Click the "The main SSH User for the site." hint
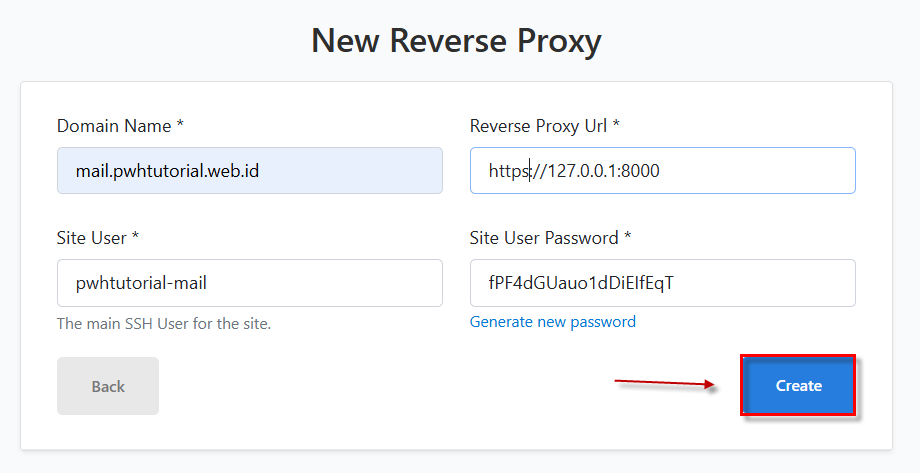920x473 pixels. pyautogui.click(x=164, y=323)
